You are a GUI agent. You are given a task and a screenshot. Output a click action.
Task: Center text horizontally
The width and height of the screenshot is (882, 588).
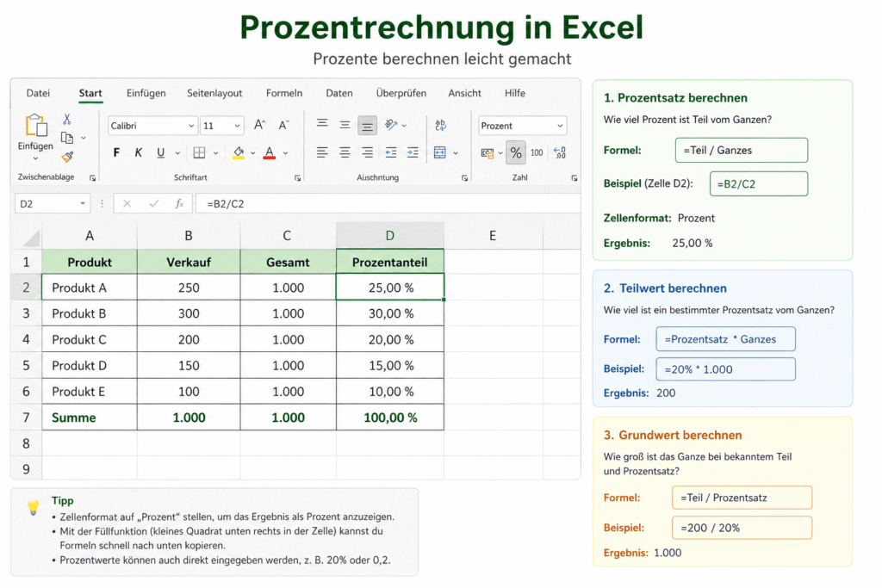(345, 152)
